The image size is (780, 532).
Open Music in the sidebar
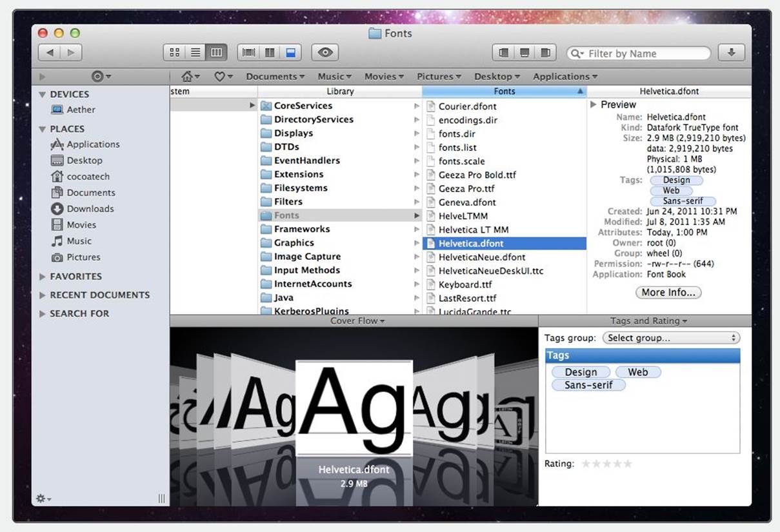coord(71,241)
